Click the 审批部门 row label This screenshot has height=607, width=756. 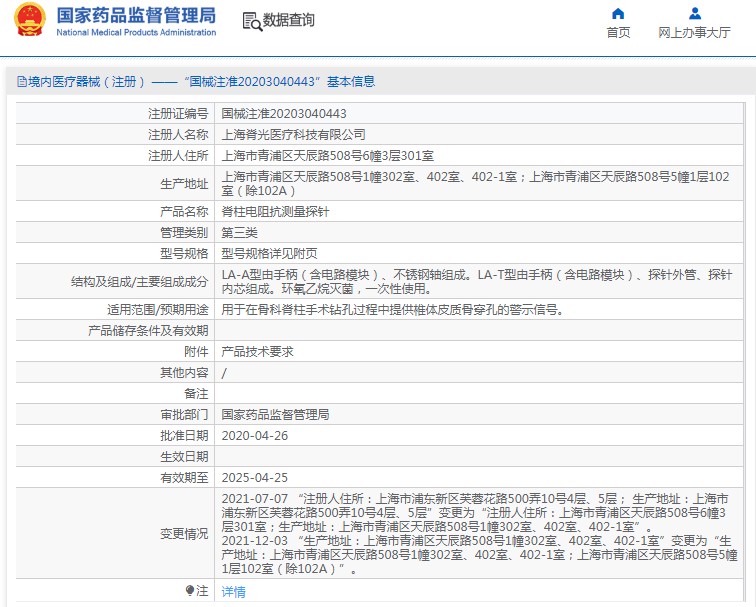click(x=184, y=415)
